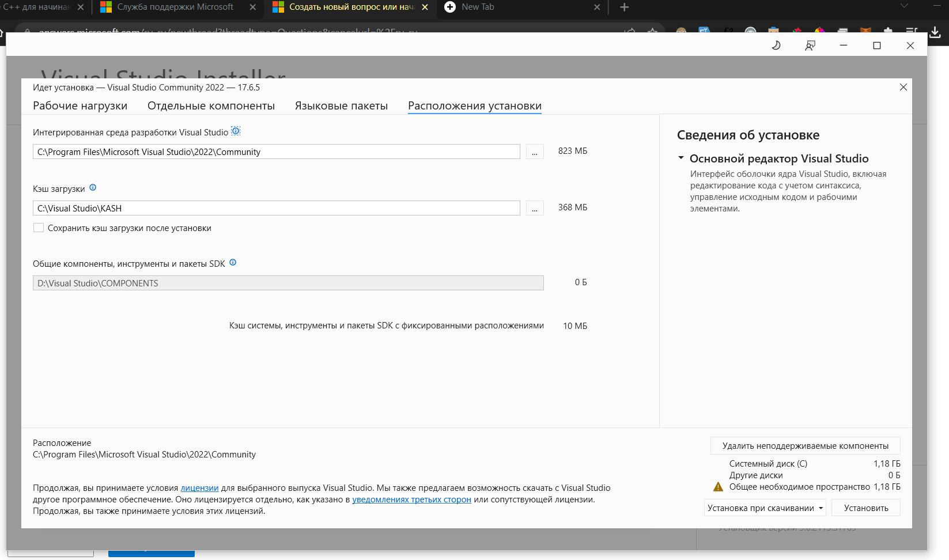Maximize the Visual Studio Installer window

pos(877,46)
